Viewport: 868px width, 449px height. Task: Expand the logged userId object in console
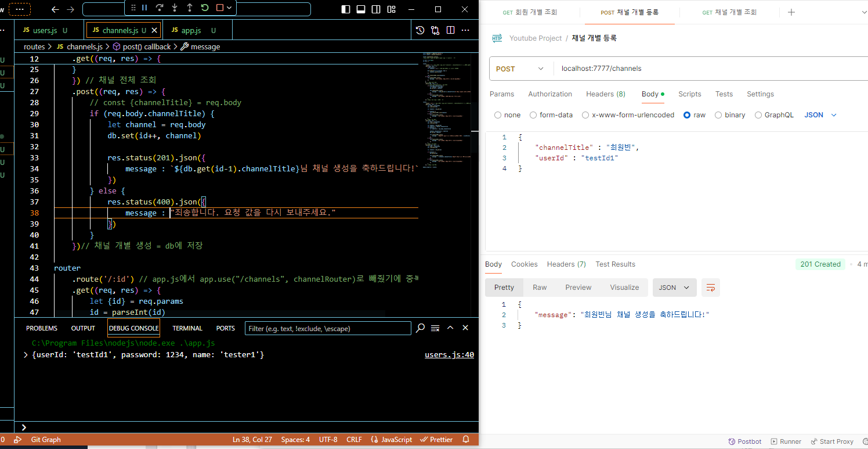tap(26, 354)
